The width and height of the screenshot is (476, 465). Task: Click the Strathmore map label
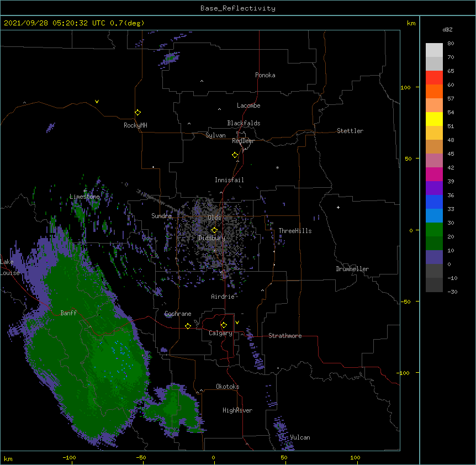pyautogui.click(x=285, y=336)
